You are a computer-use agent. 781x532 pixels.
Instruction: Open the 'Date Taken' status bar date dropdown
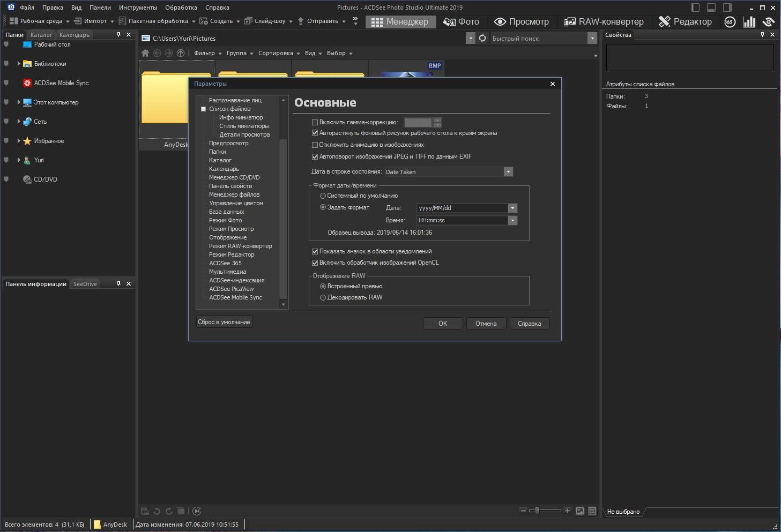click(x=508, y=172)
